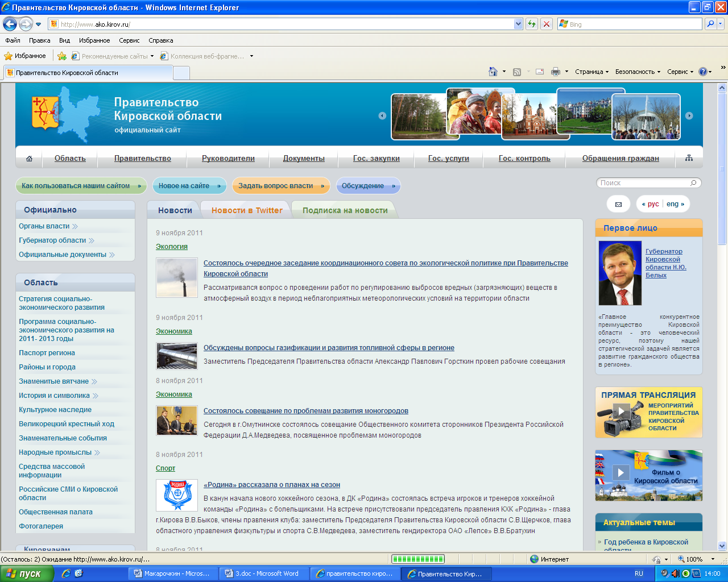Open the Макарочкин Microsoft taskbar item
This screenshot has height=582, width=728.
coord(173,573)
